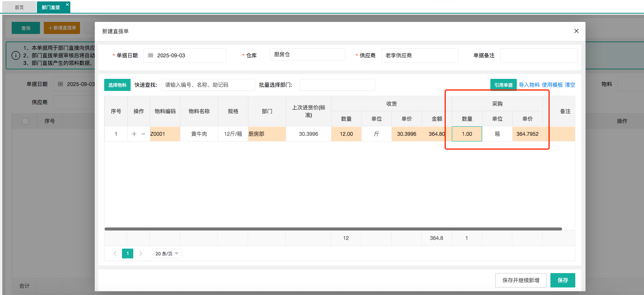Click the plus icon to add row

coord(134,134)
